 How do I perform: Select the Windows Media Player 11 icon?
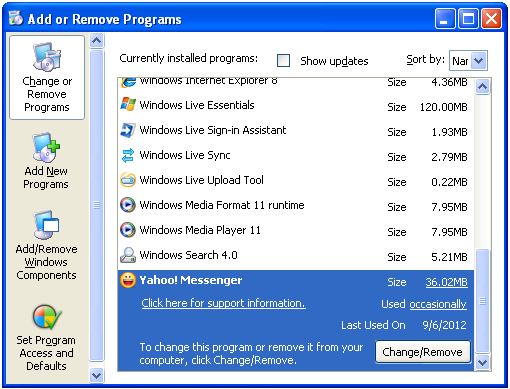(128, 230)
